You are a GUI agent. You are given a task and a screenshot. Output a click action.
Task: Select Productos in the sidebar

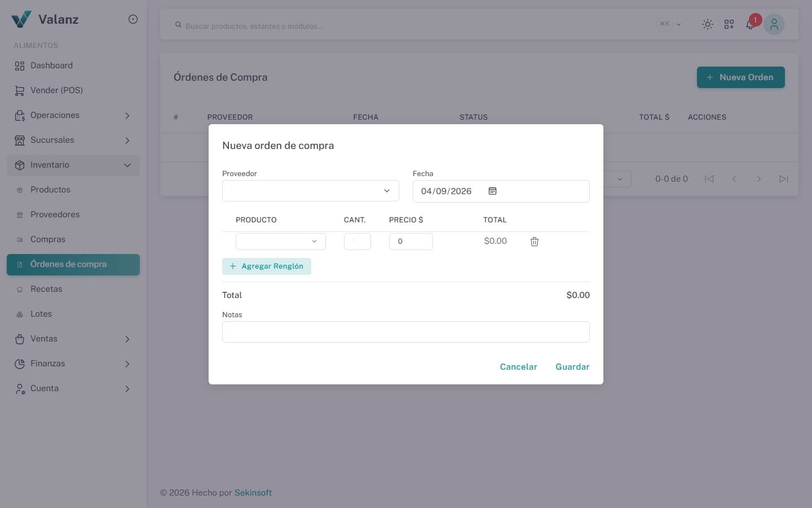click(73, 190)
